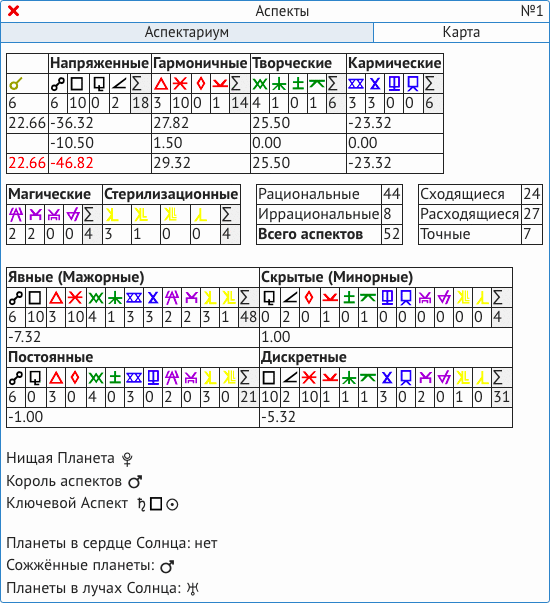This screenshot has height=603, width=550.
Task: Select the green plus-minus icon under Творческие
Action: coord(298,83)
